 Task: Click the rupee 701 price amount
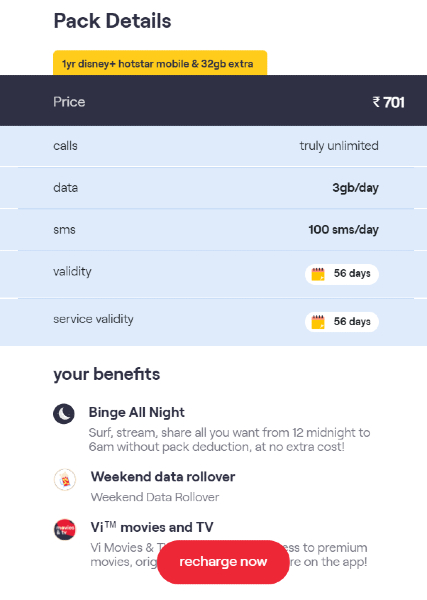388,102
